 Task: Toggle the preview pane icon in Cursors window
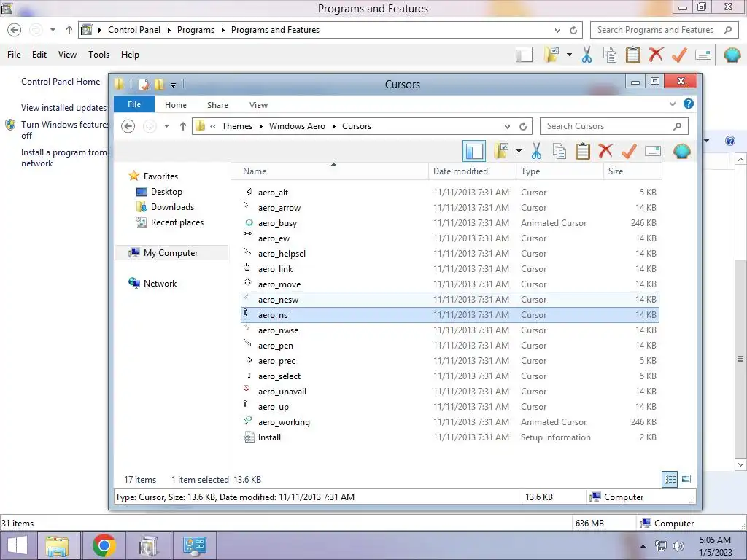(x=474, y=152)
